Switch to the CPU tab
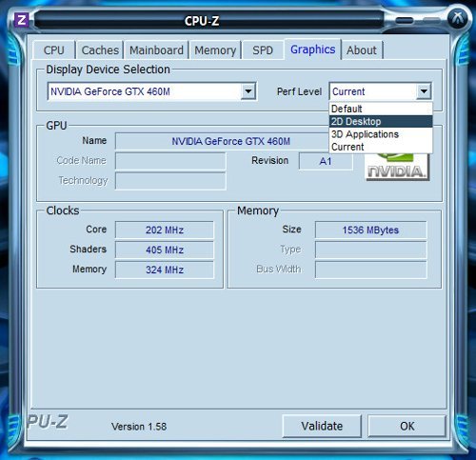This screenshot has width=476, height=460. click(54, 50)
